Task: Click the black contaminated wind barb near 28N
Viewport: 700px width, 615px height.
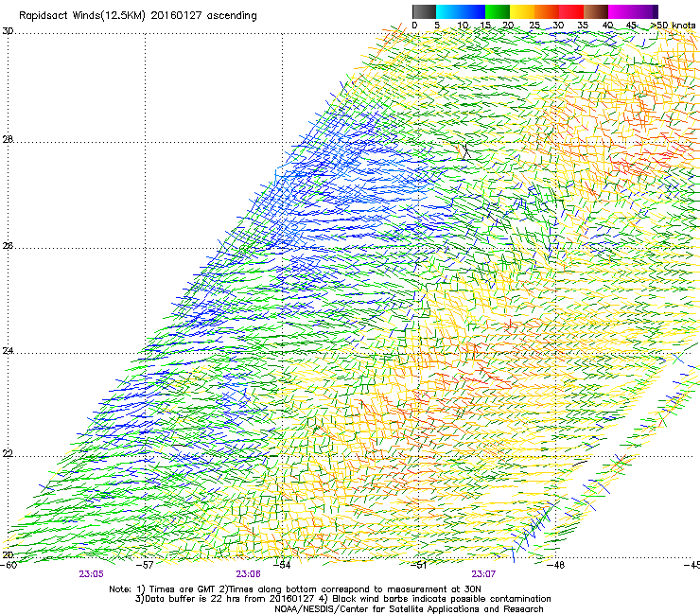Action: tap(465, 151)
